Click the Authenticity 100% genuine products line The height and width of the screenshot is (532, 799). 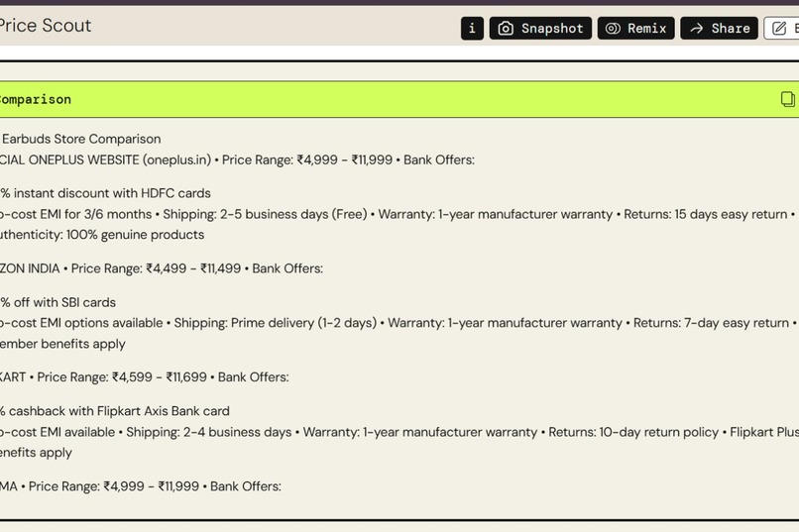tap(102, 235)
